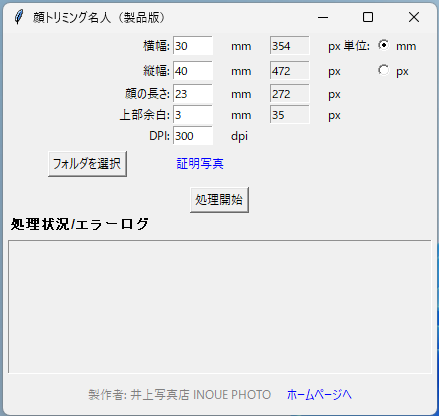Open the ホームページへ link
439x416 pixels.
pyautogui.click(x=319, y=395)
